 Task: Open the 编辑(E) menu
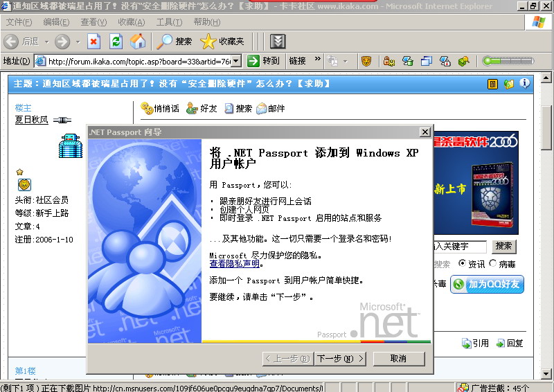coord(56,22)
